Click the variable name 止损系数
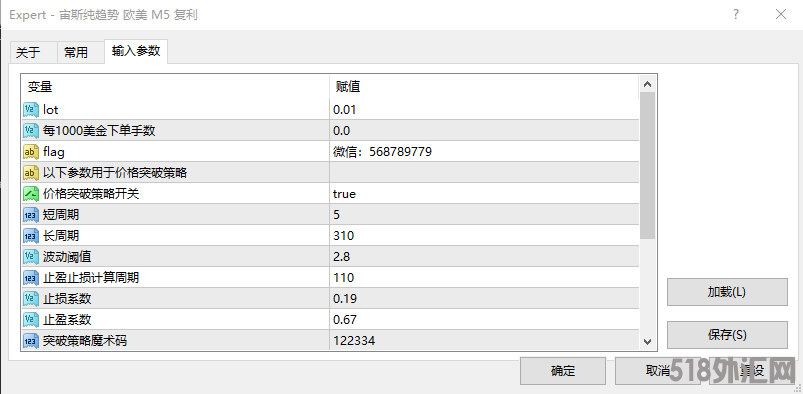The height and width of the screenshot is (394, 803). [x=67, y=299]
